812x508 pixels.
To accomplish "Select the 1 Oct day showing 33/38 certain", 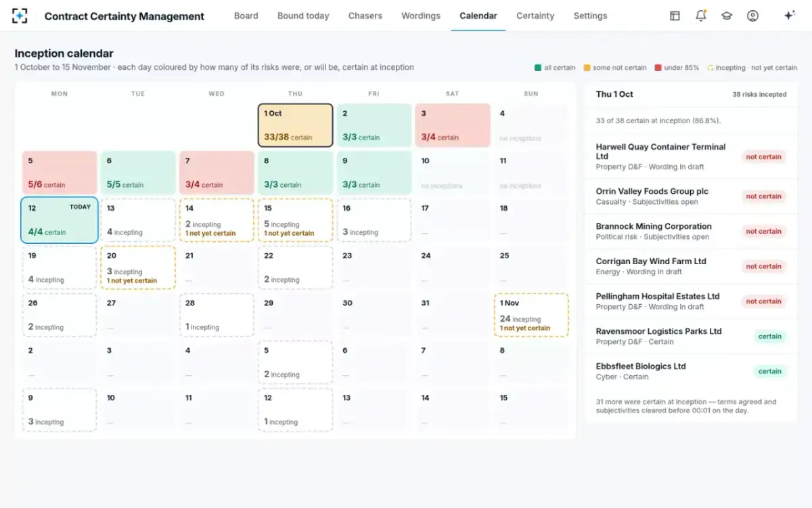I will [x=296, y=125].
